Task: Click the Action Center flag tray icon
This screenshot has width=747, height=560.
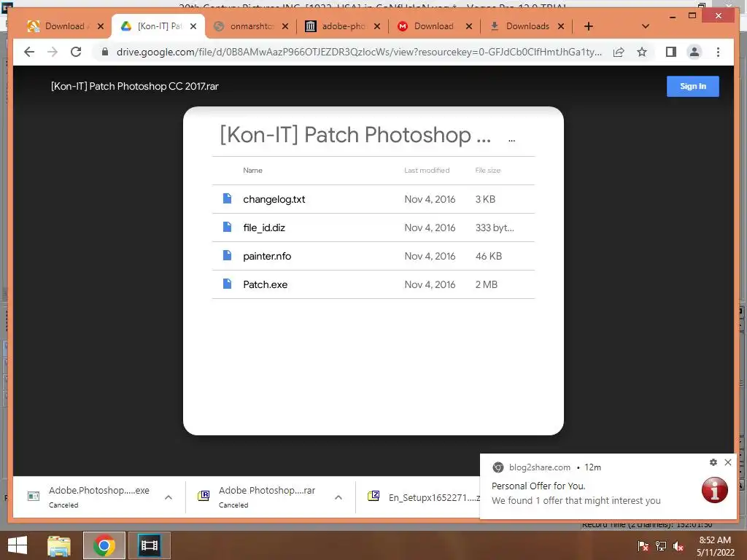Action: 643,546
